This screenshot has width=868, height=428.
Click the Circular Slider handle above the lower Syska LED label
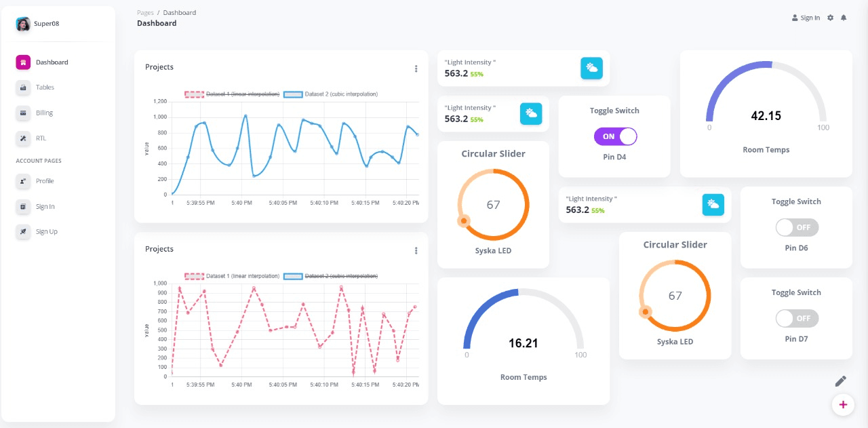(x=646, y=311)
